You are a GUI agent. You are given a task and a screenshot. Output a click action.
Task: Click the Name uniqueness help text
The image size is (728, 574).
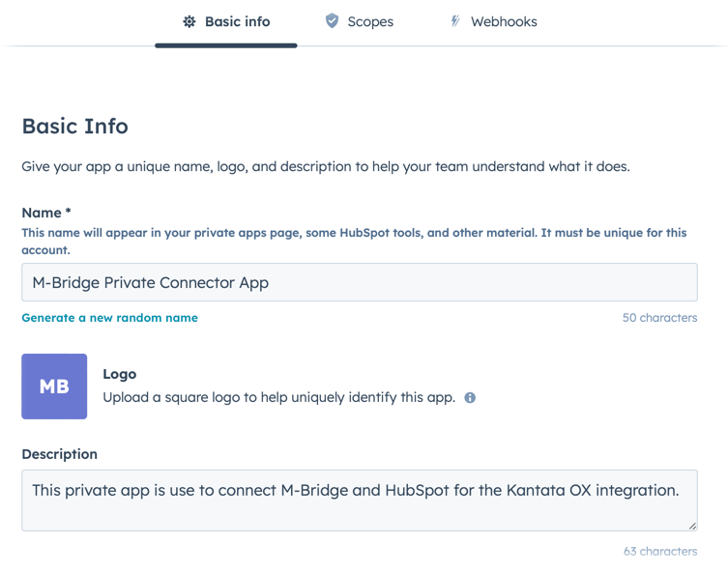pos(354,242)
